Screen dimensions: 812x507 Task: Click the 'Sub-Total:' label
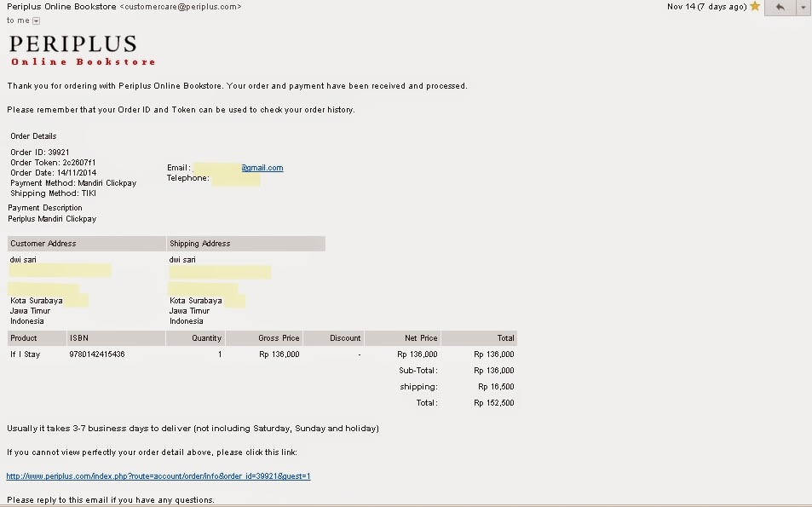click(418, 371)
